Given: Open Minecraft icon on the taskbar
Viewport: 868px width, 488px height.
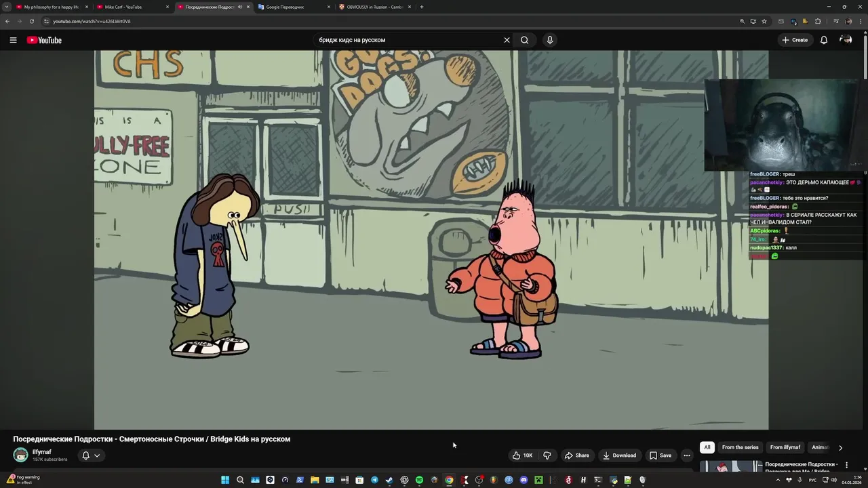Looking at the screenshot, I should point(538,480).
